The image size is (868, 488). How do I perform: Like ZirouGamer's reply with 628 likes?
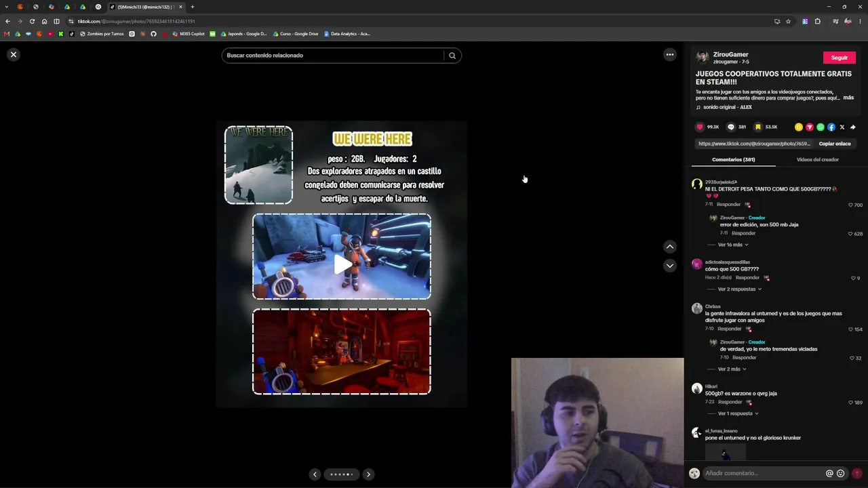850,234
